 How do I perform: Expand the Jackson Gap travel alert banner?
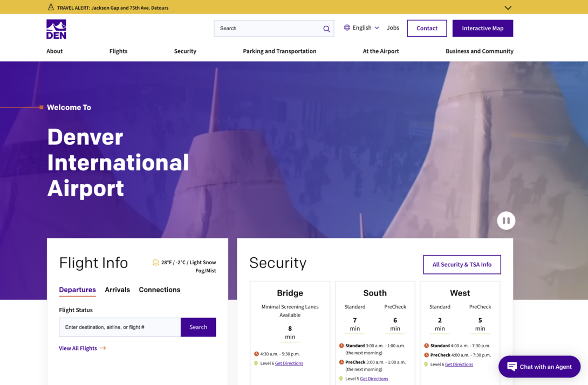click(x=508, y=8)
